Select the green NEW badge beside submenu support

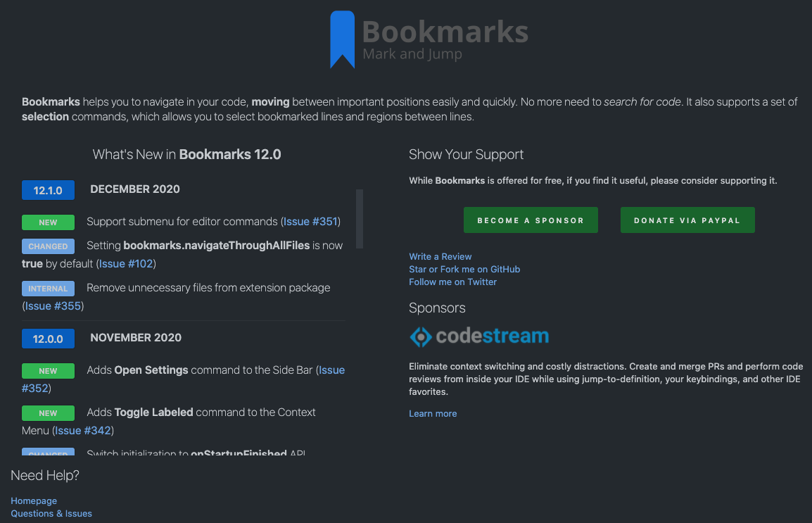[48, 222]
